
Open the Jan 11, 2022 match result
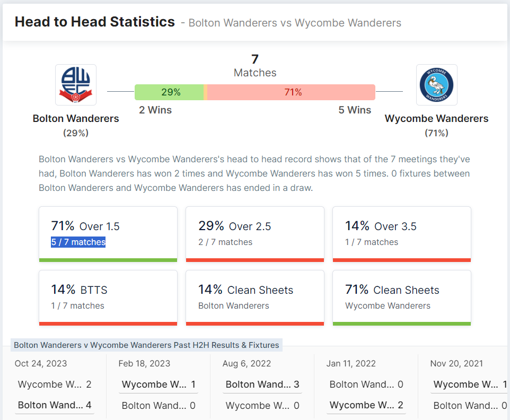(366, 386)
